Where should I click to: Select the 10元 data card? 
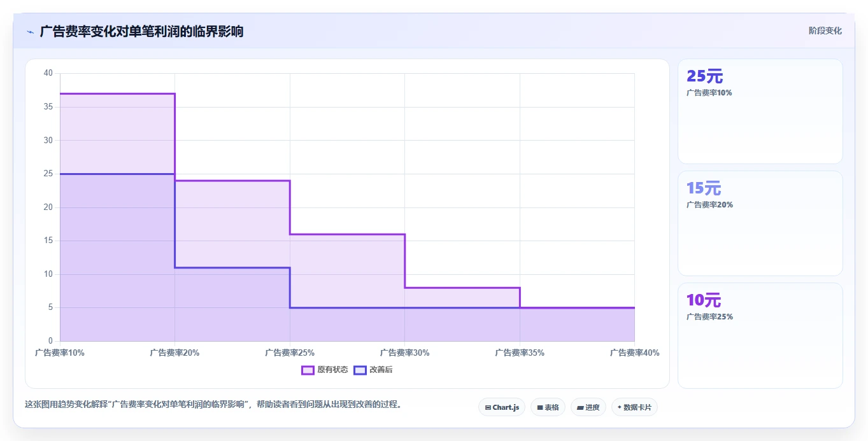[x=760, y=335]
